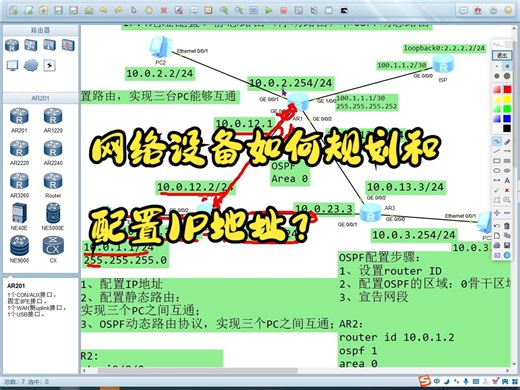
Task: Start all devices with green play button
Action: click(268, 11)
